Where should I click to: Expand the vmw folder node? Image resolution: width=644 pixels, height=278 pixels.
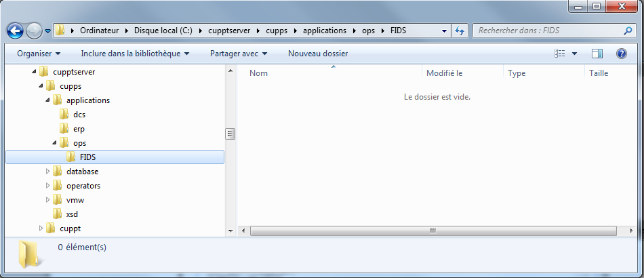pyautogui.click(x=48, y=200)
